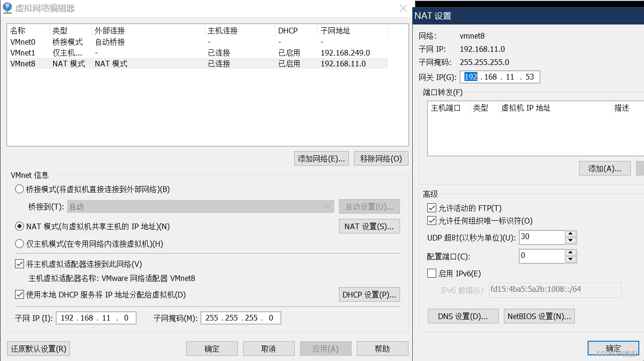Click the 自动设置(U)... button
Screen dimensions: 644x361
[369, 207]
